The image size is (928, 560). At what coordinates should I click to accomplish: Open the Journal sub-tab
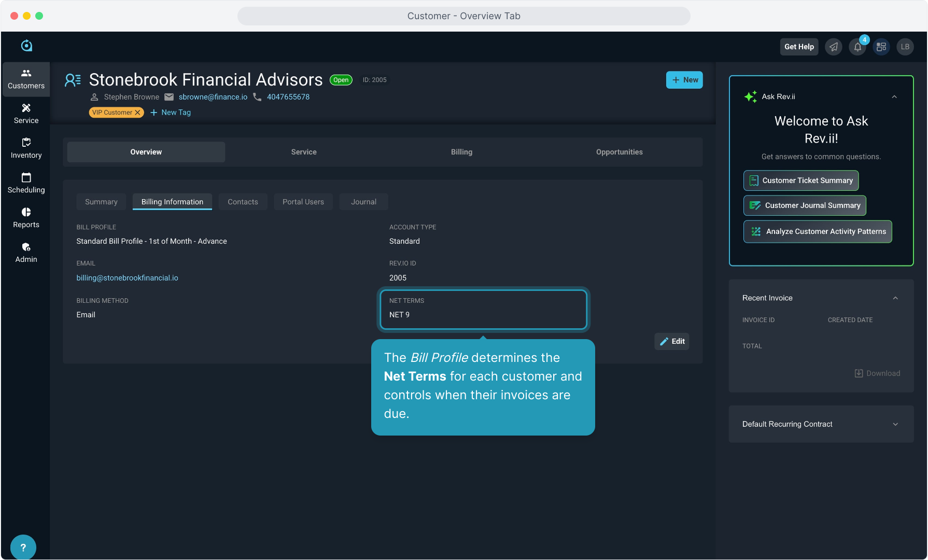coord(363,202)
